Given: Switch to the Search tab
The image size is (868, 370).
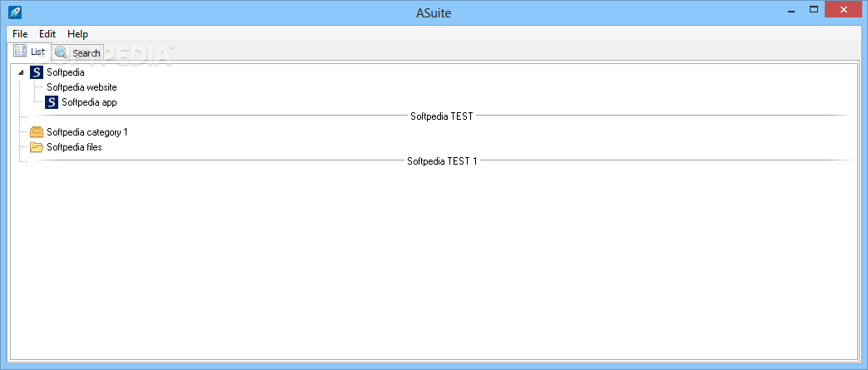Looking at the screenshot, I should (x=77, y=52).
